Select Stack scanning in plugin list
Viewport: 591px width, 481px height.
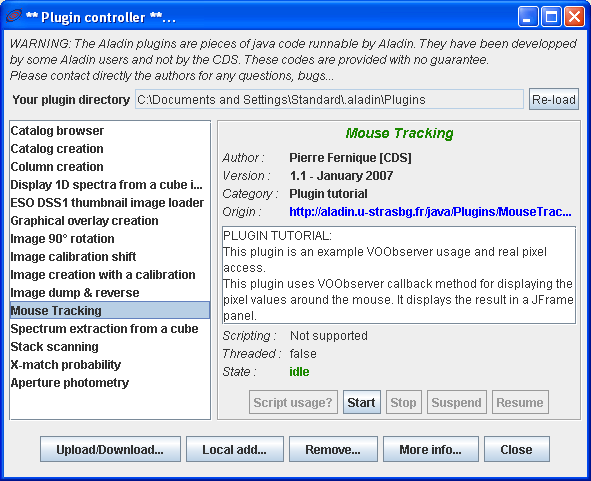[x=110, y=347]
